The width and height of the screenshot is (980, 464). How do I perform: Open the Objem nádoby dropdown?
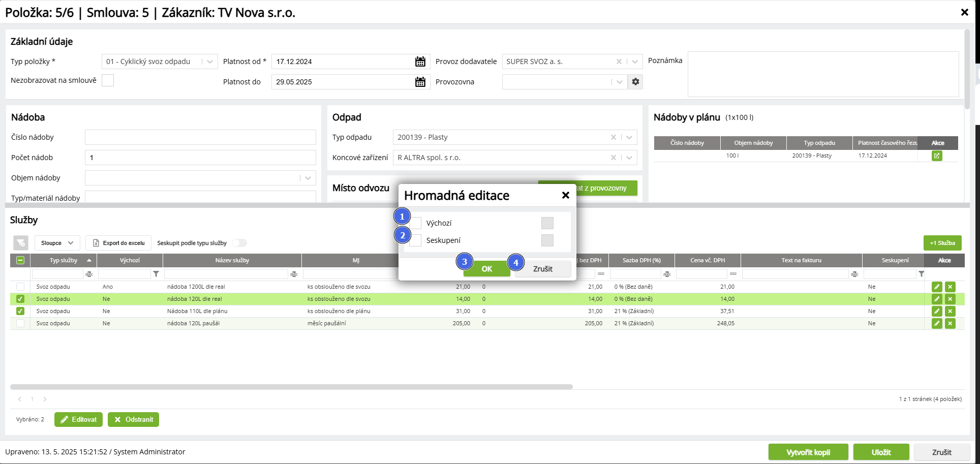click(200, 178)
